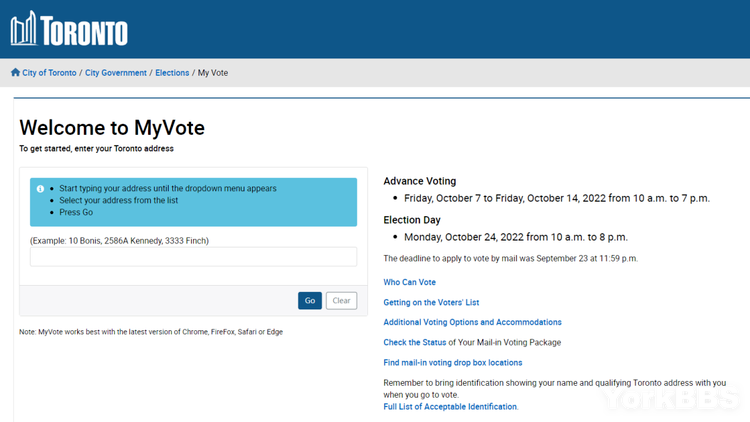This screenshot has height=422, width=750.
Task: Click the home icon in the breadcrumb
Action: pyautogui.click(x=15, y=73)
